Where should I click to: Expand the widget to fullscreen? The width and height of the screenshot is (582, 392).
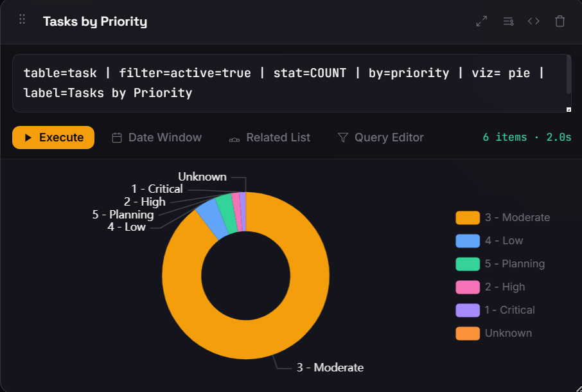(x=482, y=21)
